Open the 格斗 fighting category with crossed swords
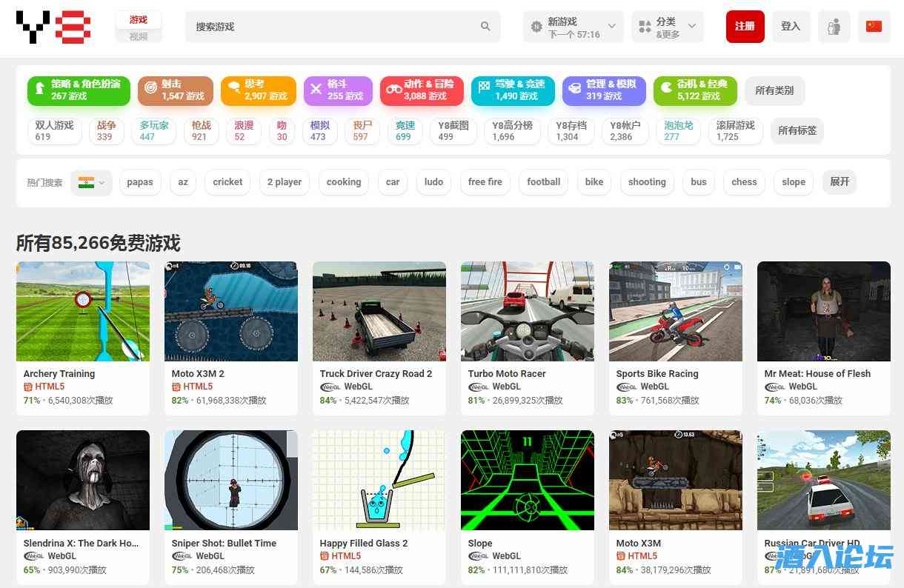 coord(339,90)
